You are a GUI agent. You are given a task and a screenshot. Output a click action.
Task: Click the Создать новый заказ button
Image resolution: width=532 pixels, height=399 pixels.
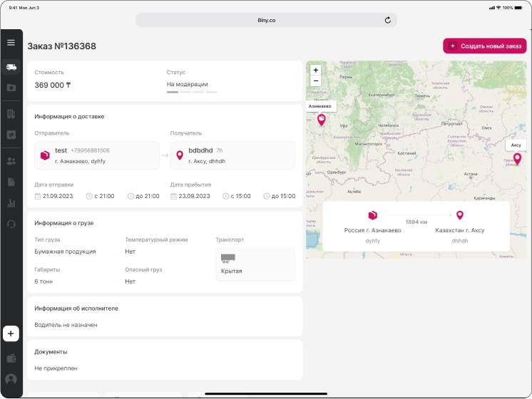(x=485, y=46)
